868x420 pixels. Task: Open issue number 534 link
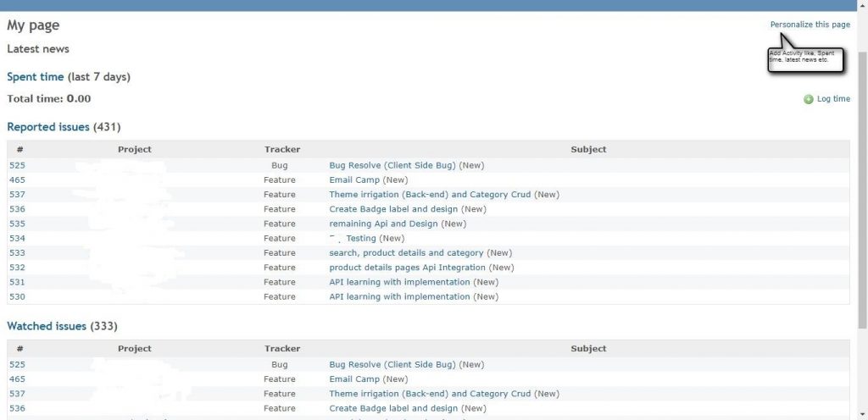(17, 238)
